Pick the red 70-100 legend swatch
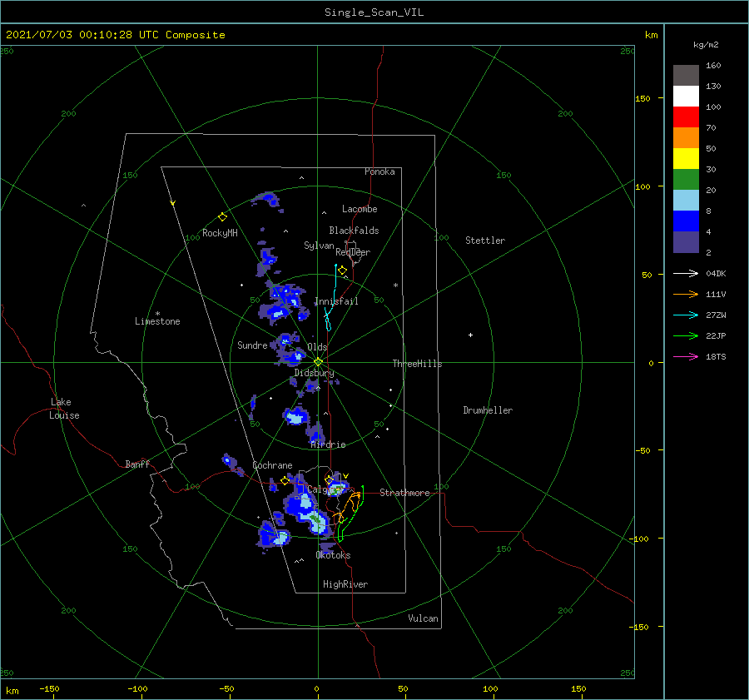 [686, 117]
